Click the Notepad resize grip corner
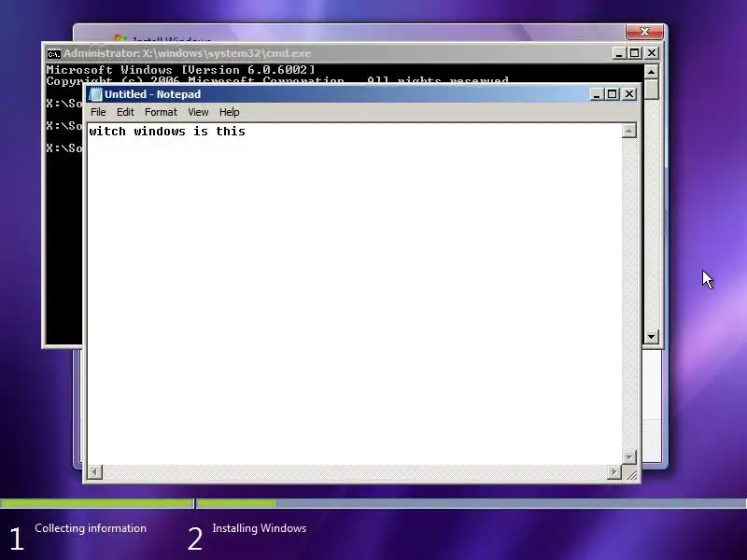This screenshot has height=560, width=747. (631, 473)
